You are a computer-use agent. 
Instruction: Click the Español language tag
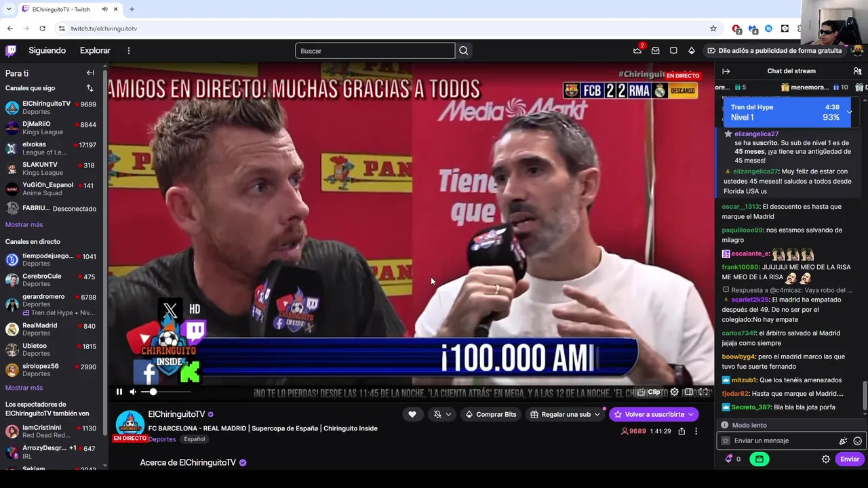click(x=194, y=439)
